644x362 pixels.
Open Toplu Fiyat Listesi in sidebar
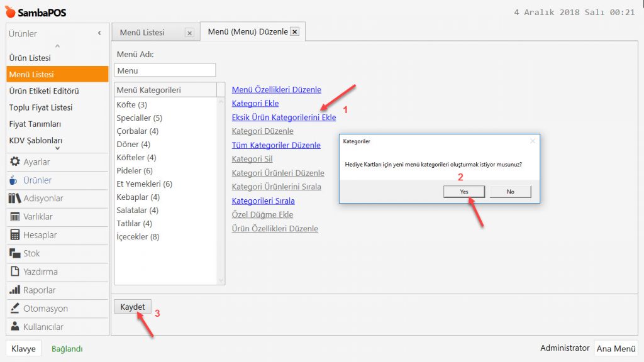pyautogui.click(x=41, y=107)
